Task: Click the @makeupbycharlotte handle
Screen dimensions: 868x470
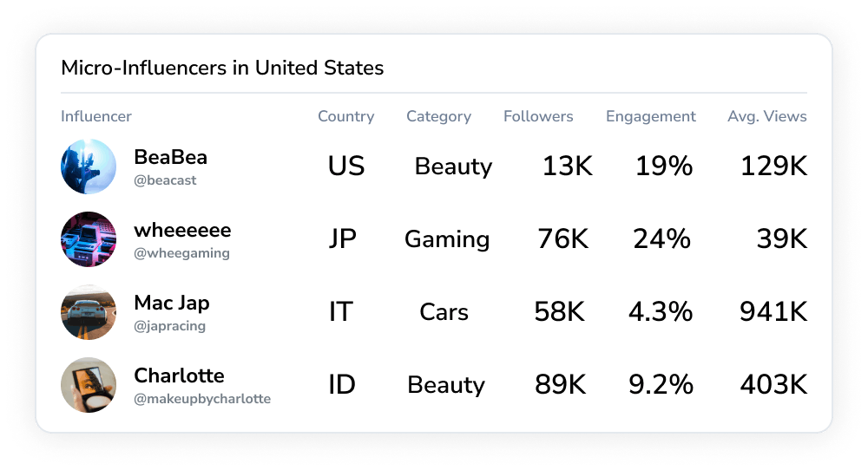Action: (202, 399)
